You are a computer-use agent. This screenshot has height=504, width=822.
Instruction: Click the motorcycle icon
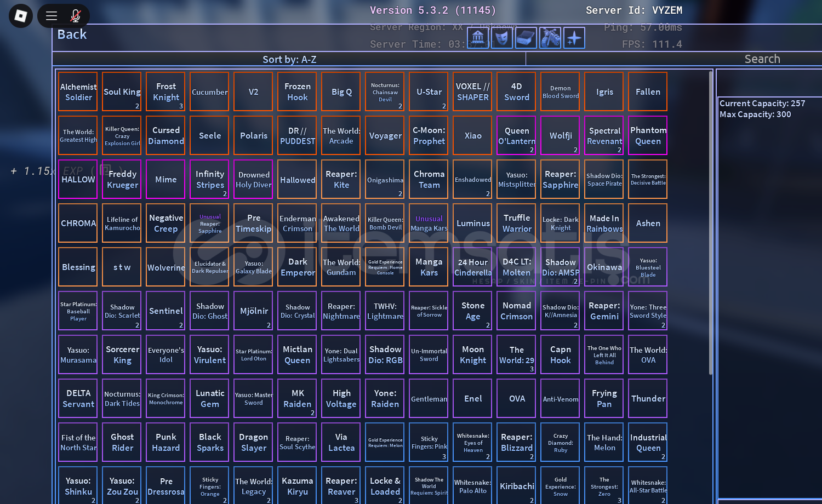[550, 38]
